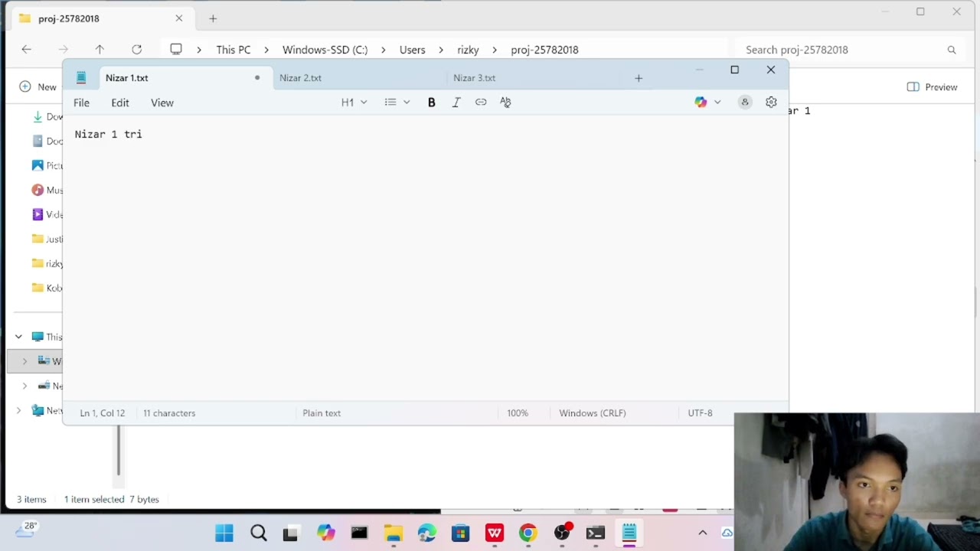Open the account profile icon in Notepad
Screen dimensions: 980x551
[x=745, y=103]
